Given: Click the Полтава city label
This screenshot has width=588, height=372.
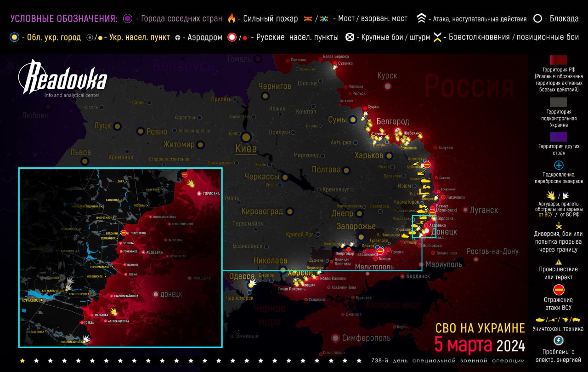Looking at the screenshot, I should (x=326, y=170).
